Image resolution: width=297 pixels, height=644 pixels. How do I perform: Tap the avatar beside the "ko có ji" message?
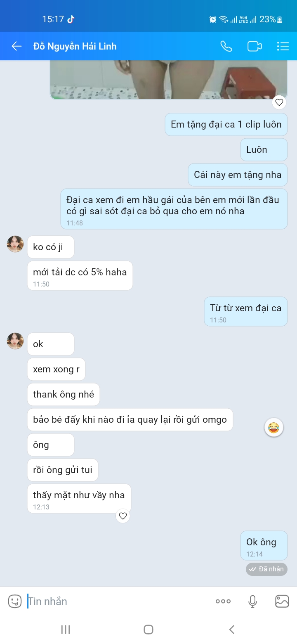pyautogui.click(x=15, y=244)
